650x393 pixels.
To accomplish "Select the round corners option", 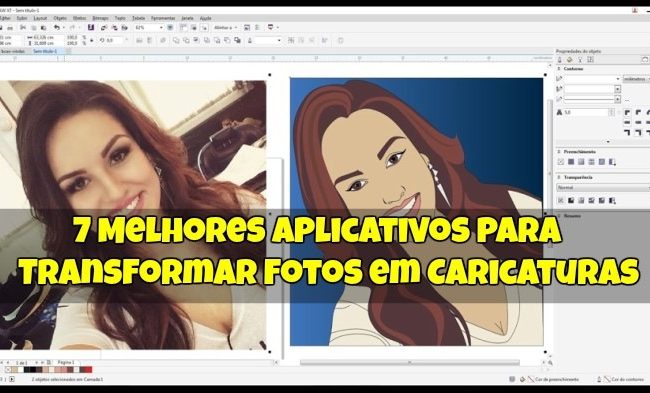I will 638,112.
